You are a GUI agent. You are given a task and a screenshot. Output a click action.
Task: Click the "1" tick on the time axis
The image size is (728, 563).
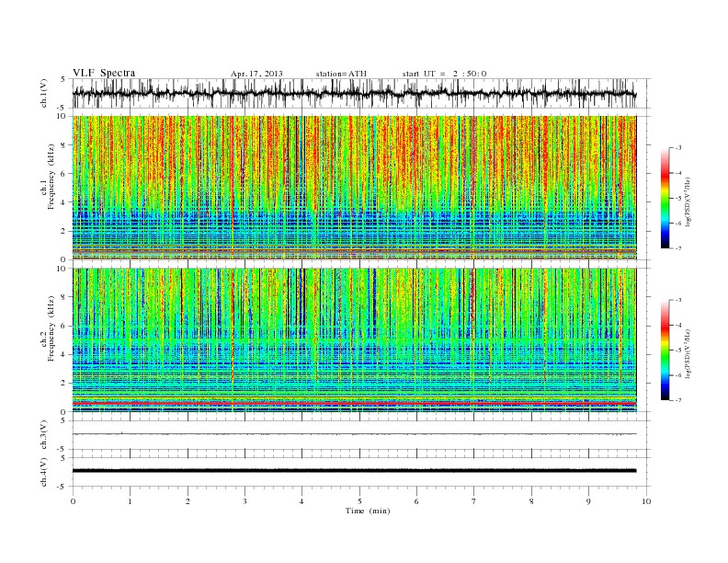130,501
